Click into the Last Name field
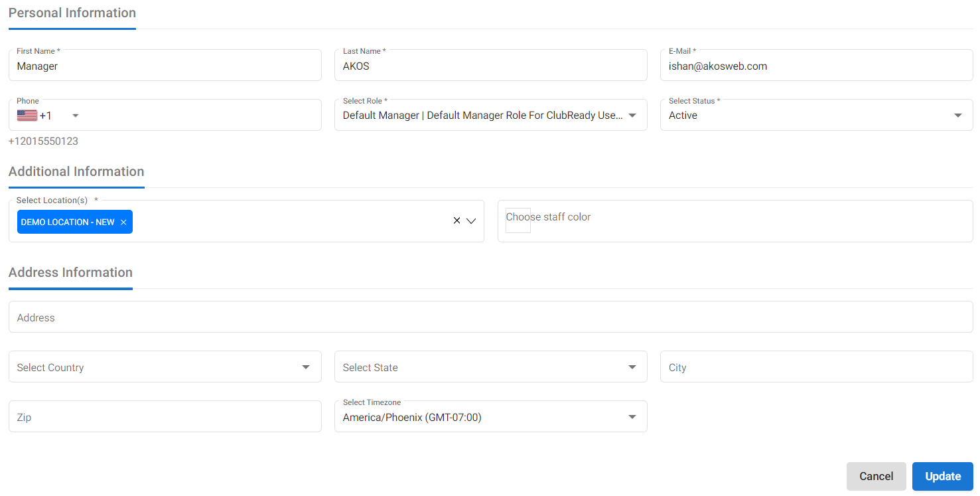980x496 pixels. [490, 66]
